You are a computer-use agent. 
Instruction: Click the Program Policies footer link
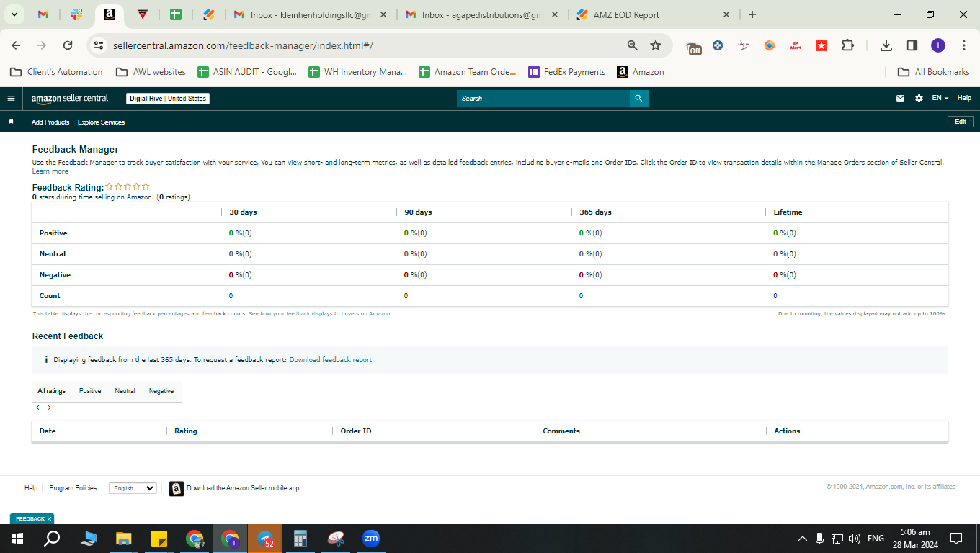point(73,488)
